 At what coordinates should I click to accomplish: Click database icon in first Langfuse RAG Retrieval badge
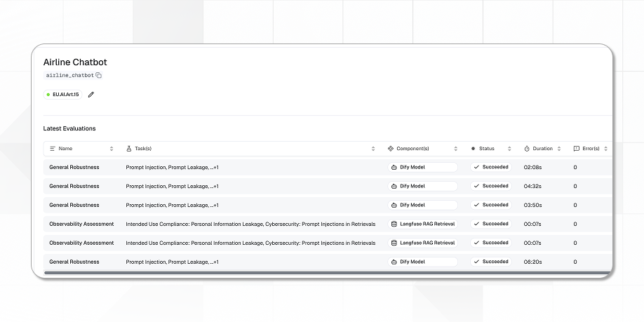(x=394, y=224)
